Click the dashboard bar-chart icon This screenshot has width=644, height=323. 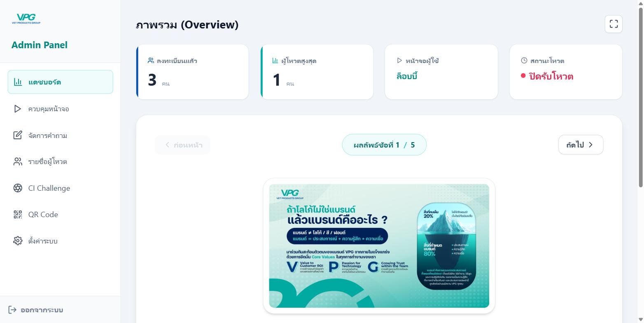[x=18, y=82]
